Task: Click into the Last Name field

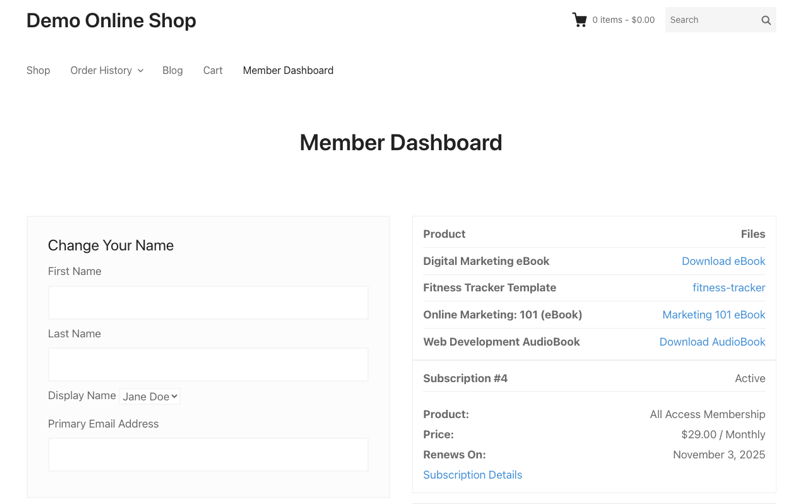Action: pos(208,365)
